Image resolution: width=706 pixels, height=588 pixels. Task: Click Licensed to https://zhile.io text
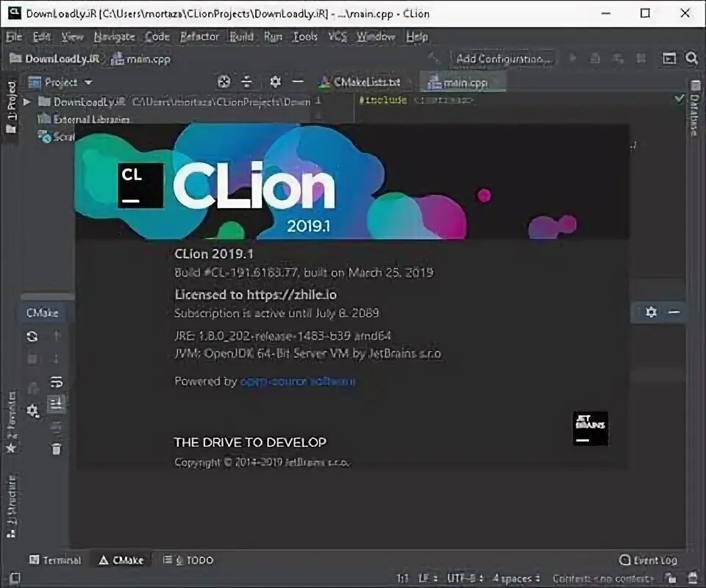(x=255, y=295)
